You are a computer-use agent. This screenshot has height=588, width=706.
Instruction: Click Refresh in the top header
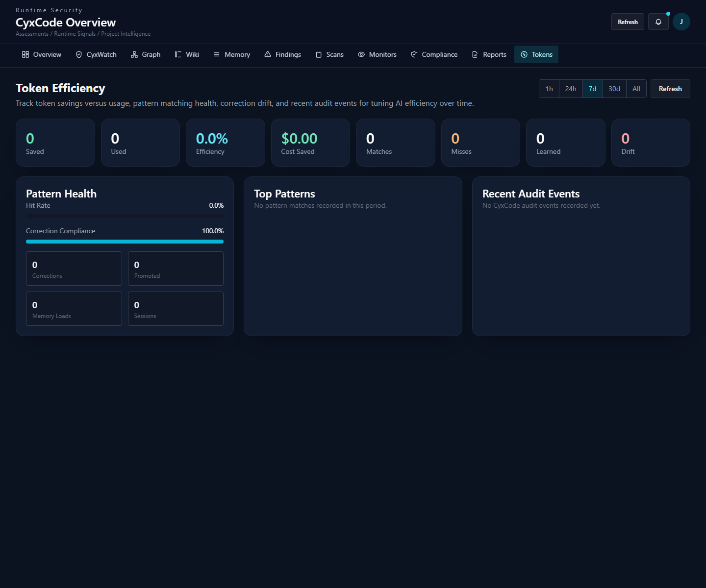pos(628,22)
